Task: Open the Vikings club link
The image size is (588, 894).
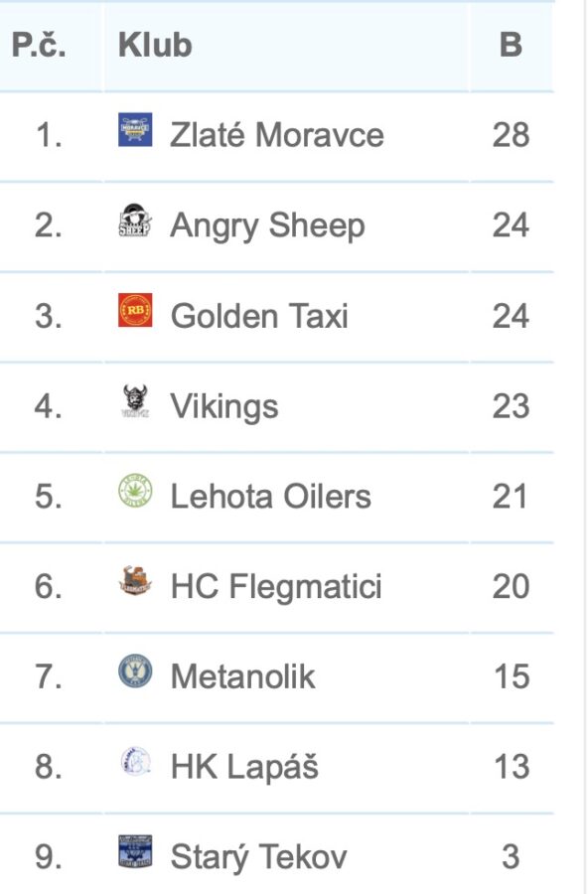Action: click(x=224, y=407)
